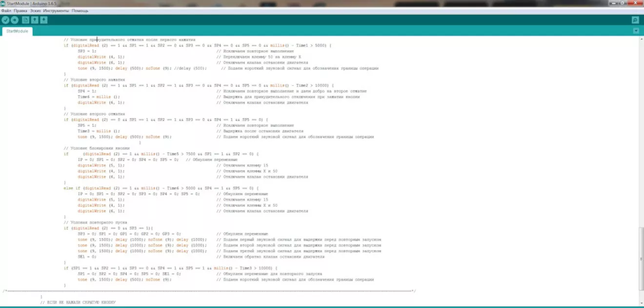
Task: Click the scrollbar up arrow at the editor top
Action: pos(641,39)
